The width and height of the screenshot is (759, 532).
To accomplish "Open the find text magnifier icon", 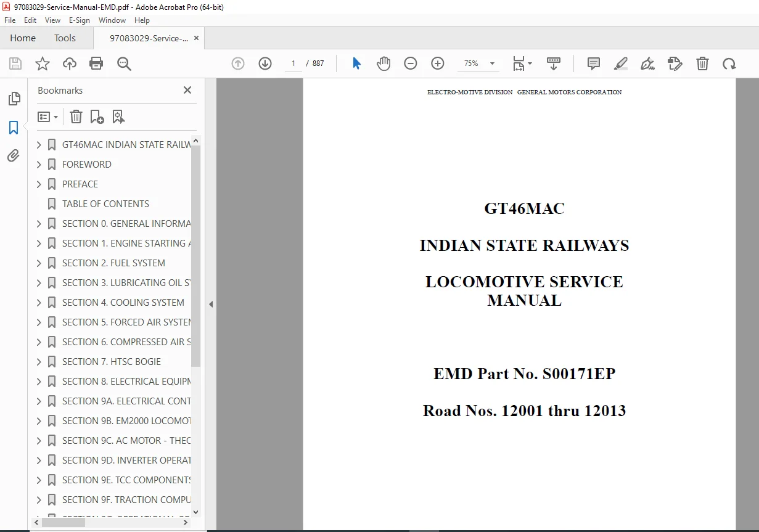I will pos(124,63).
